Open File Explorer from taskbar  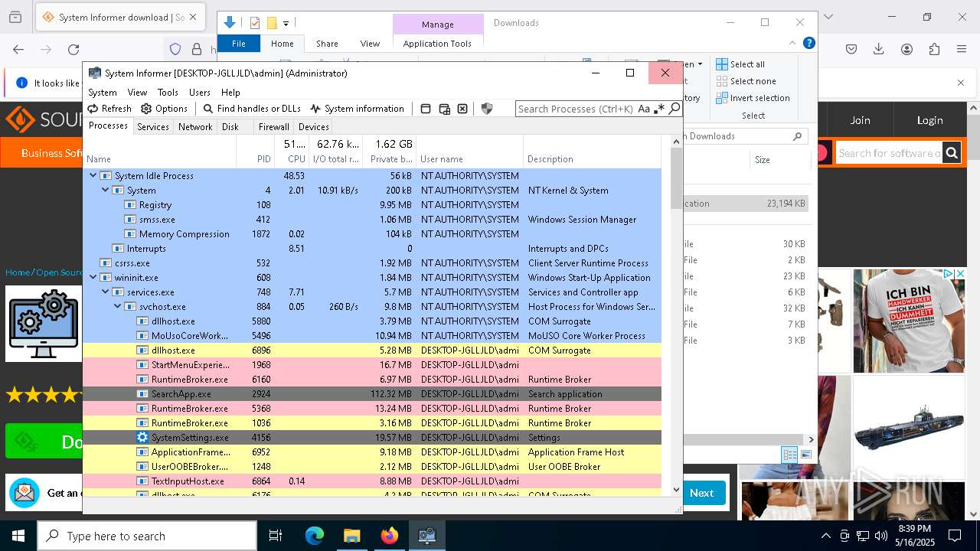click(351, 536)
